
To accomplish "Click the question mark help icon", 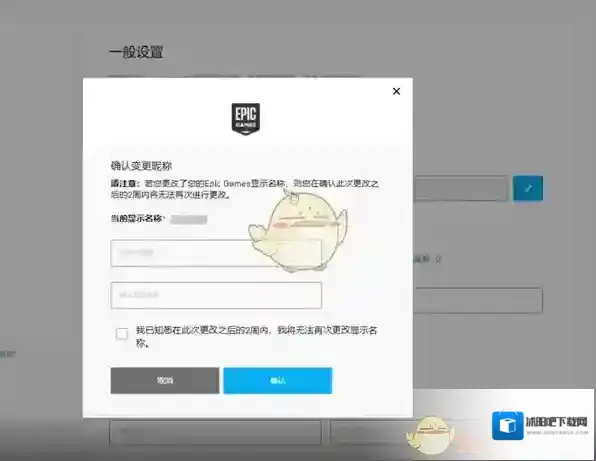I will pos(438,260).
